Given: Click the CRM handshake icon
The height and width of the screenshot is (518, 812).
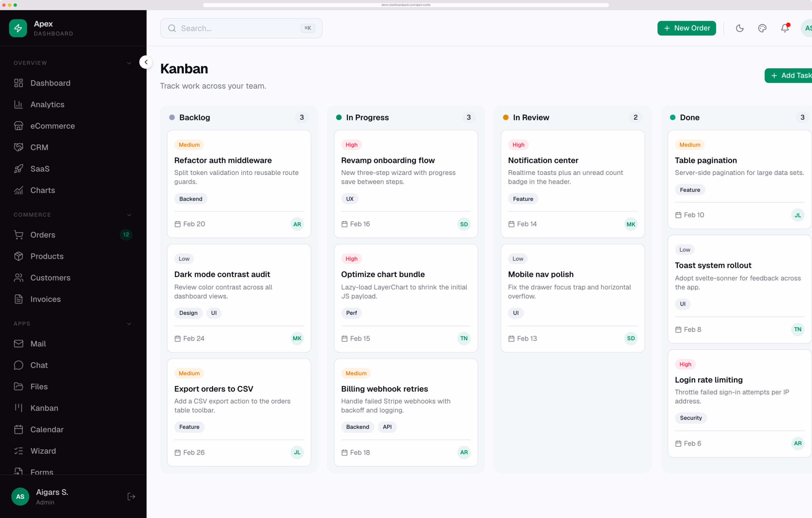Looking at the screenshot, I should click(x=18, y=147).
